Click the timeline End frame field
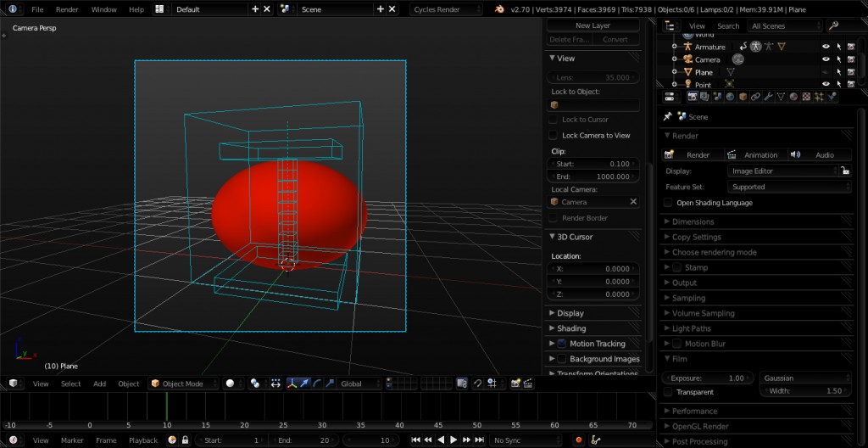The image size is (868, 448). (303, 440)
